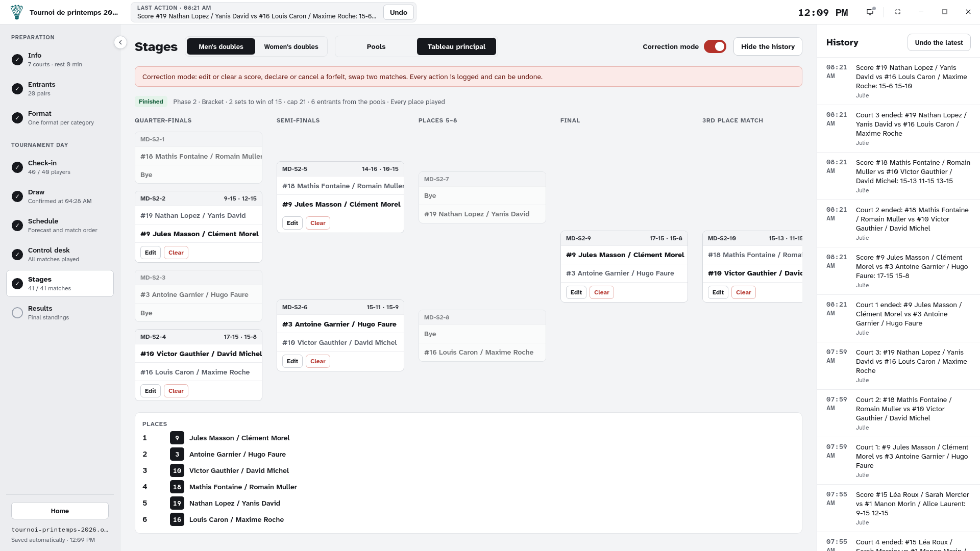This screenshot has width=980, height=551.
Task: Open the Control desk sidebar item
Action: tap(60, 254)
